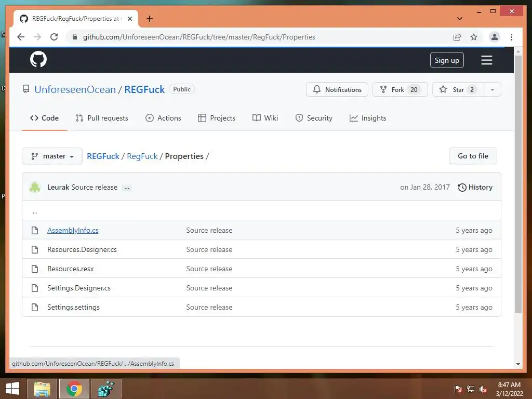Image resolution: width=532 pixels, height=399 pixels.
Task: Click the GitHub octocat logo in header
Action: (x=38, y=60)
